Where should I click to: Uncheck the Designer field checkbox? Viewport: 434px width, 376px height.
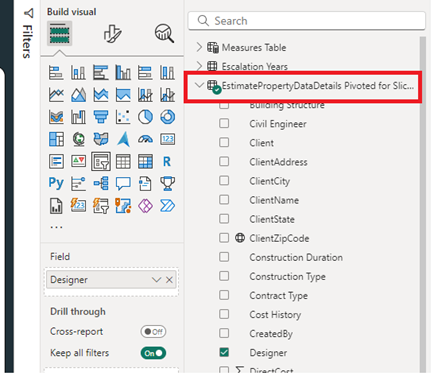tap(224, 352)
